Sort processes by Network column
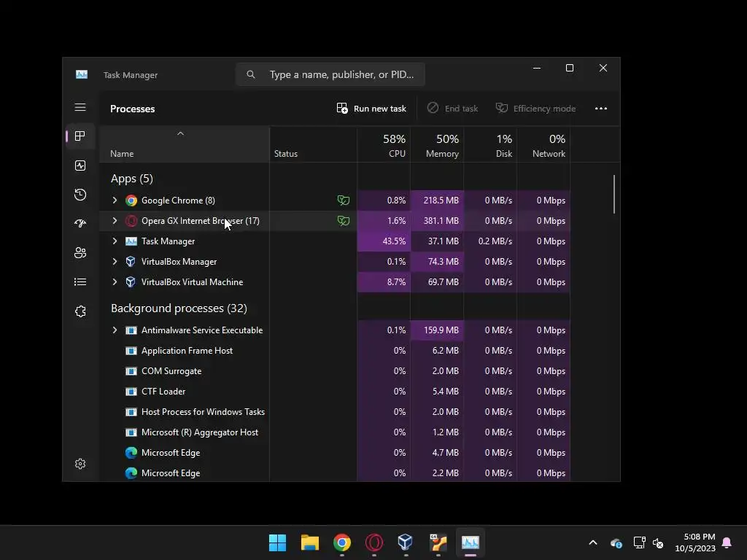This screenshot has height=560, width=747. (x=543, y=145)
